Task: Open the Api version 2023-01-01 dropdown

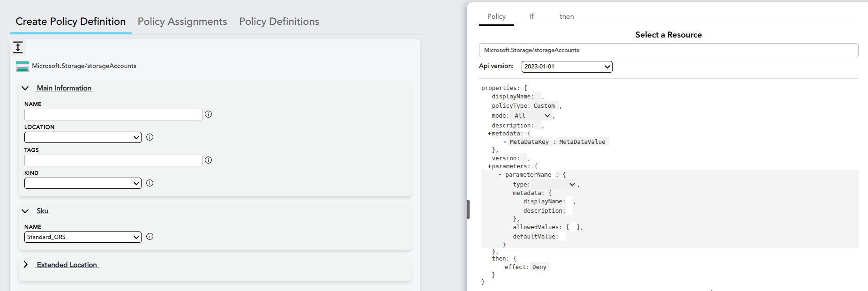Action: [567, 67]
